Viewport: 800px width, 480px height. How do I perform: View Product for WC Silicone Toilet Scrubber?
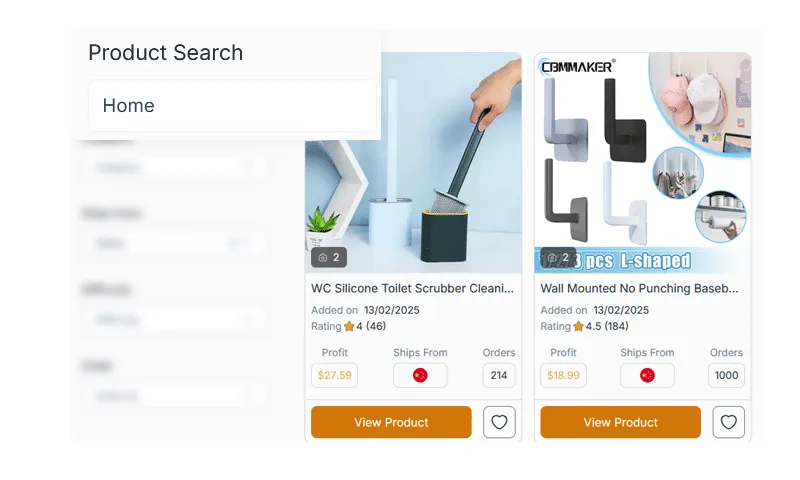[391, 422]
